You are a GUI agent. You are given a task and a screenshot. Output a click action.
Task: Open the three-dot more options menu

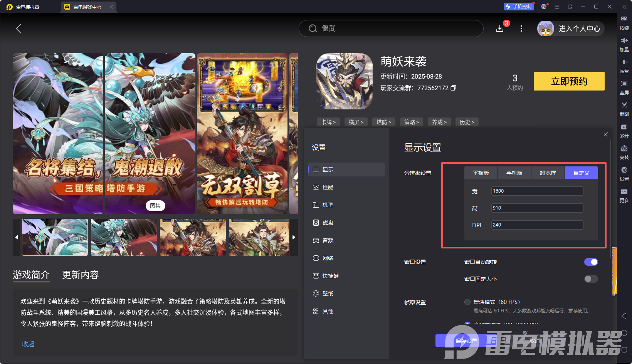coord(521,29)
